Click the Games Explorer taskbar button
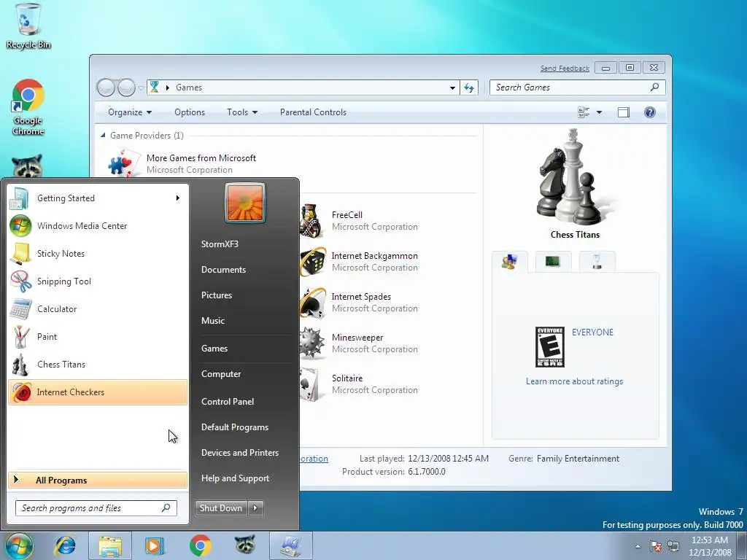This screenshot has width=747, height=560. click(290, 545)
